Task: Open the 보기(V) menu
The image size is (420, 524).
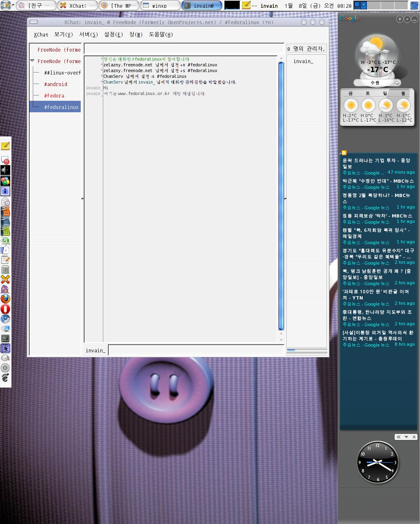Action: click(x=64, y=34)
